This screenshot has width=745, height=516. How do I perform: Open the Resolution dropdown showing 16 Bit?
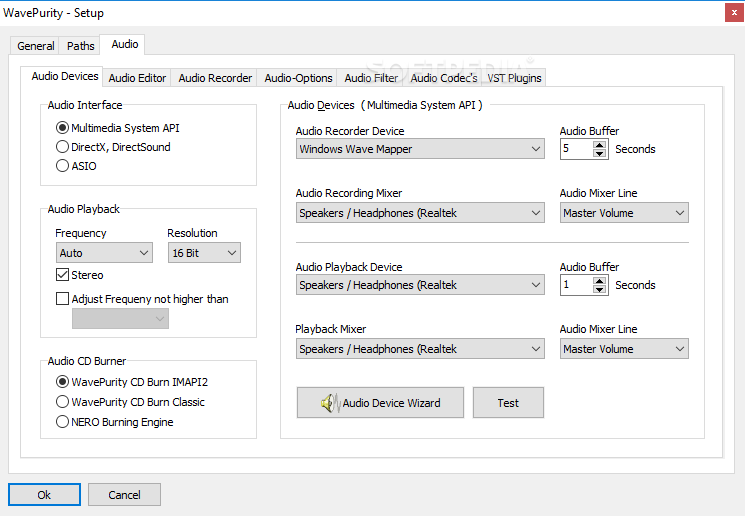[204, 253]
